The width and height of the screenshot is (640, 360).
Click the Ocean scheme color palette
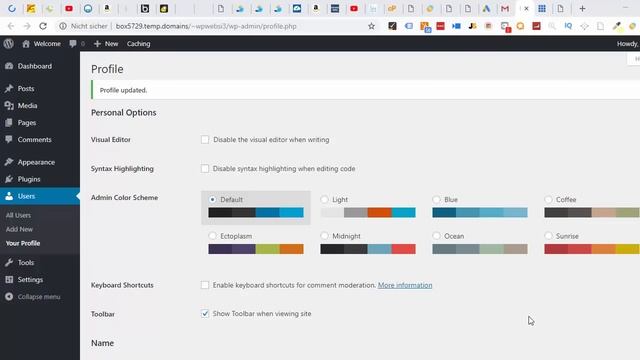click(x=480, y=249)
